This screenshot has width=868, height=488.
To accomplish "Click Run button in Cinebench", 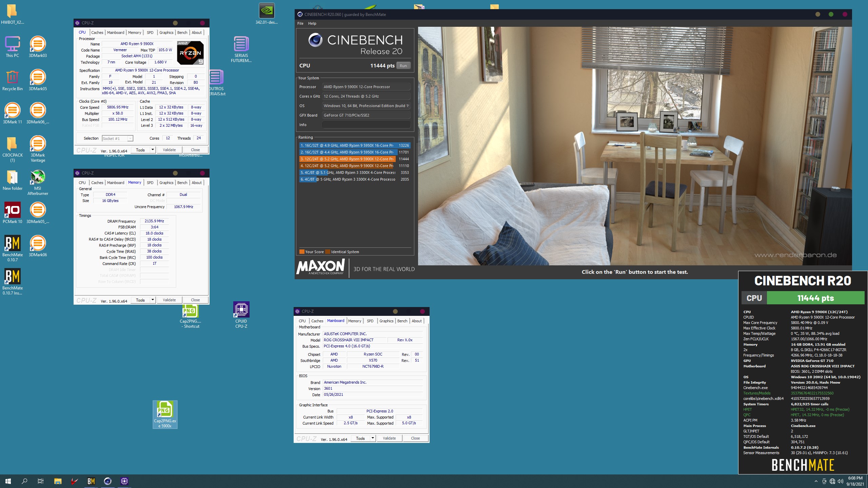I will click(403, 66).
